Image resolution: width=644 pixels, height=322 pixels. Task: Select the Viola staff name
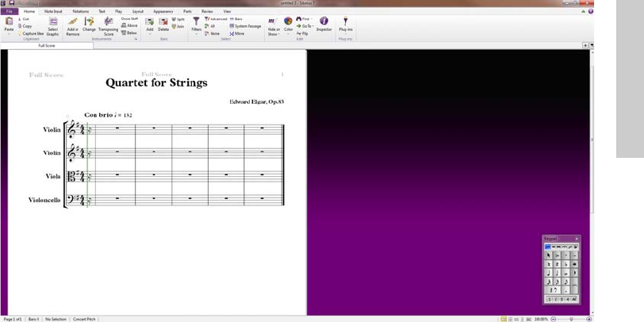click(x=53, y=176)
